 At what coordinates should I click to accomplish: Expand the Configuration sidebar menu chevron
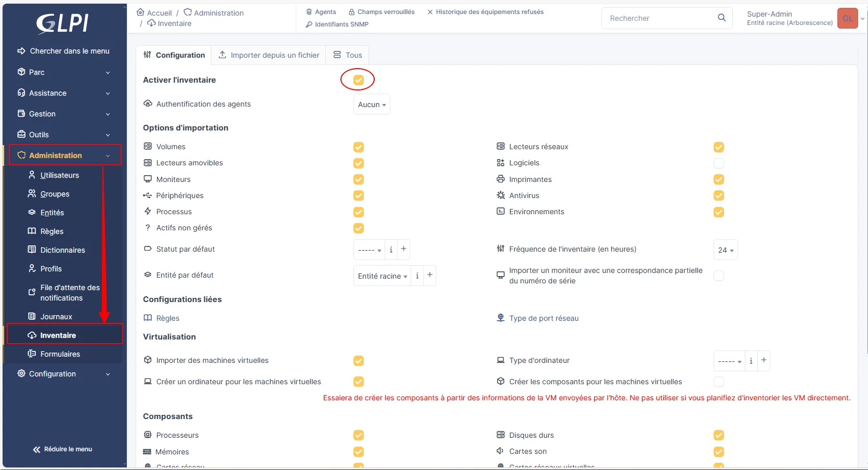tap(108, 374)
